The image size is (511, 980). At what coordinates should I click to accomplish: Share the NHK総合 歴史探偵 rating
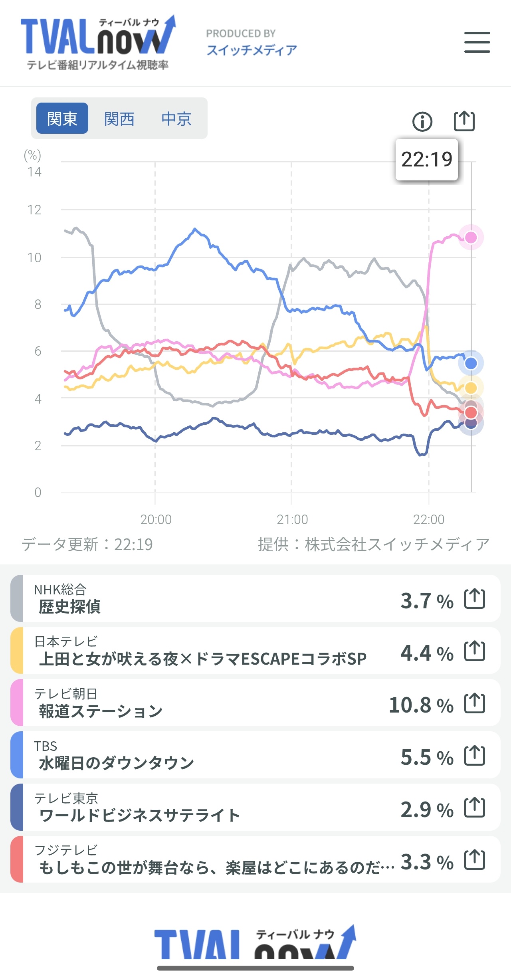[x=475, y=599]
